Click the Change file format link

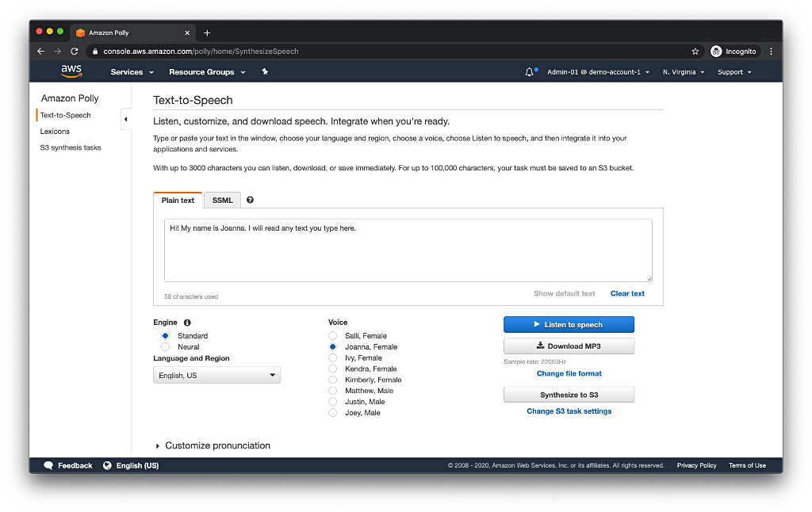[x=569, y=374]
